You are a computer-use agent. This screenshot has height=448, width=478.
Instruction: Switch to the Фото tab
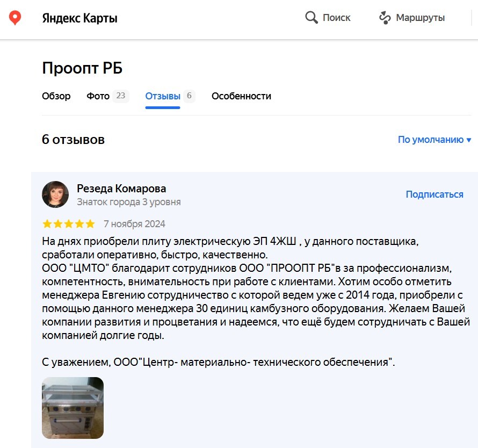pos(98,96)
